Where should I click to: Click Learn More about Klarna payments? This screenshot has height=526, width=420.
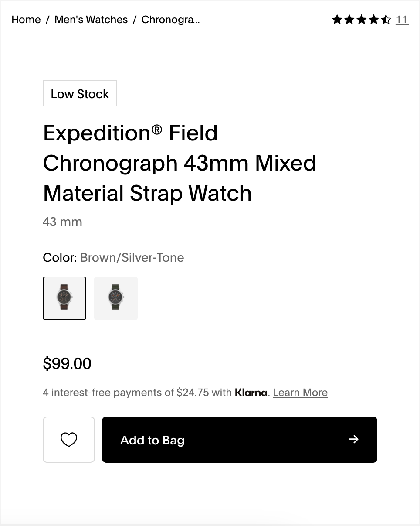[300, 393]
